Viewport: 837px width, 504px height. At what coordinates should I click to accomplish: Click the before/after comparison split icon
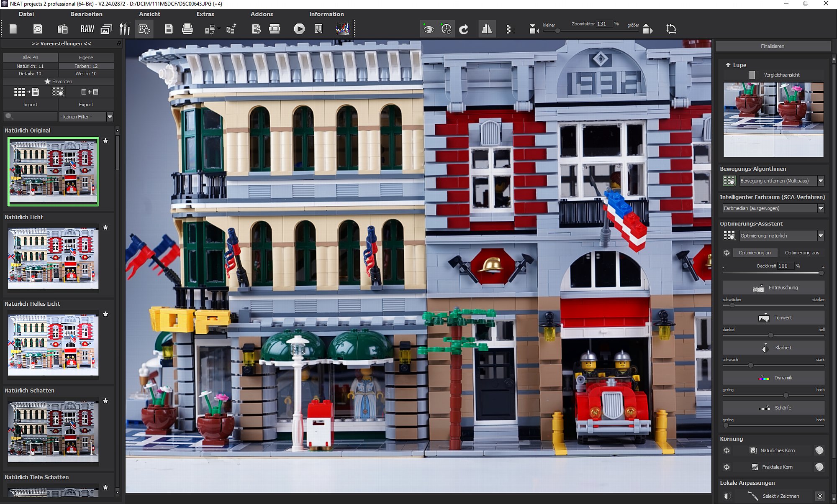coord(487,29)
